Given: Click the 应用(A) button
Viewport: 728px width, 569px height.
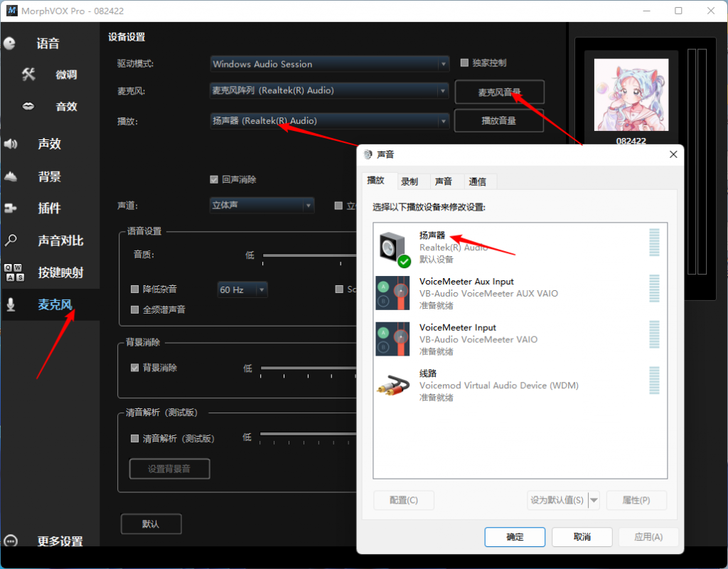Looking at the screenshot, I should pyautogui.click(x=648, y=537).
